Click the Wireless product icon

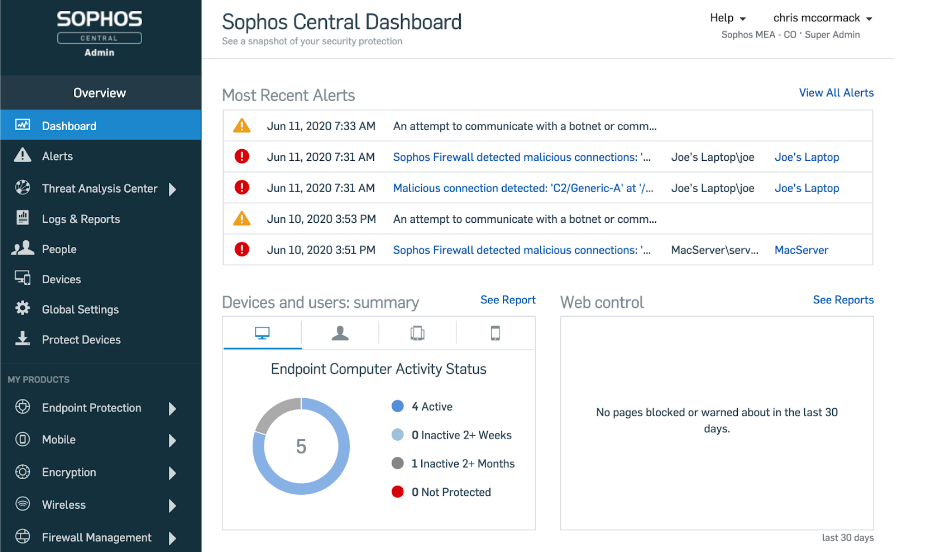[x=22, y=504]
